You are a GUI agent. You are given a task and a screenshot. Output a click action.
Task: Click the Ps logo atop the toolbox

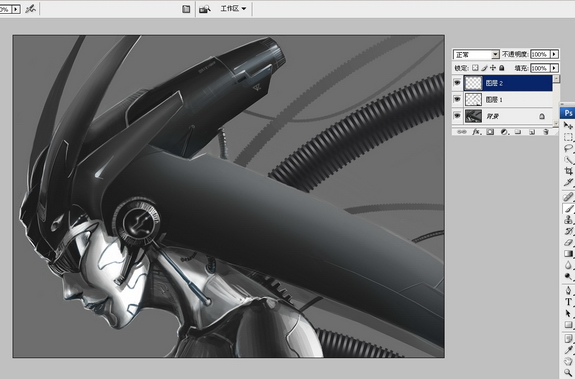[568, 113]
